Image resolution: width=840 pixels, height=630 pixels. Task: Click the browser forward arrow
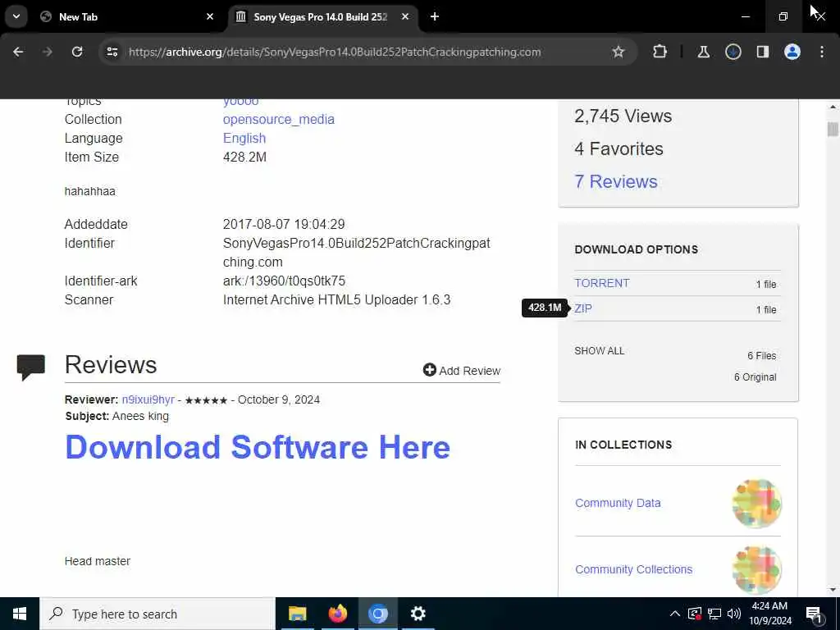47,52
